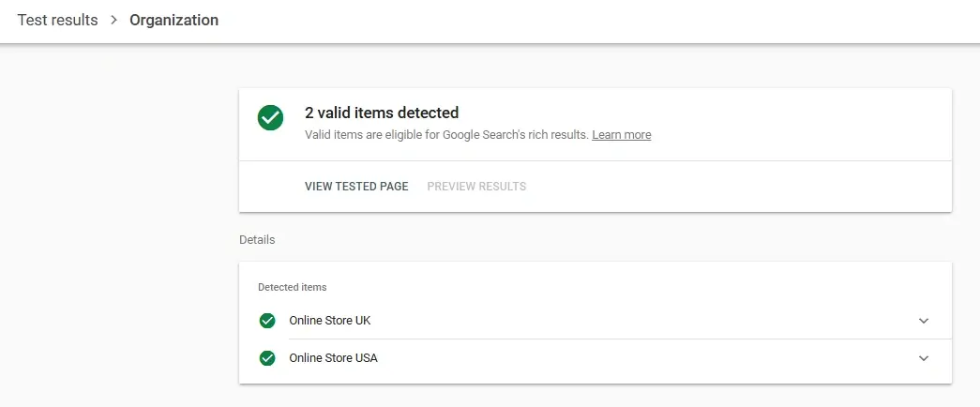Click the green checkmark beside Online Store USA
This screenshot has width=980, height=407.
click(267, 357)
